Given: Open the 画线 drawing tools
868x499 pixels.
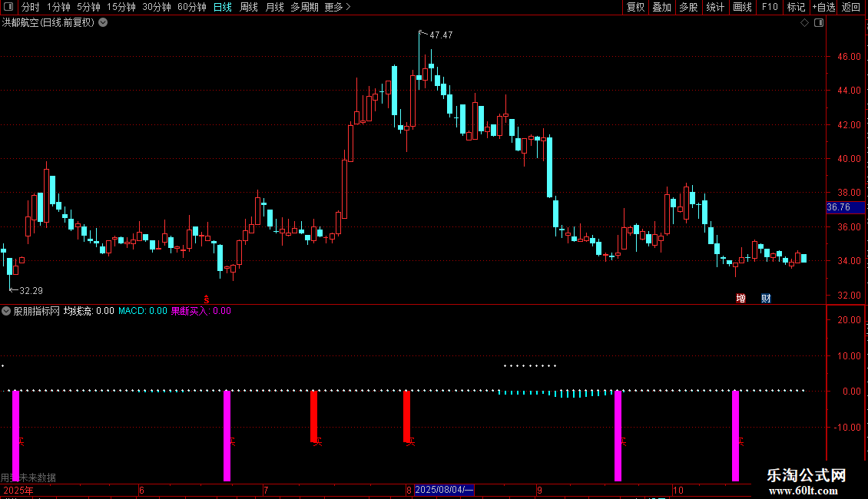Looking at the screenshot, I should (x=742, y=7).
